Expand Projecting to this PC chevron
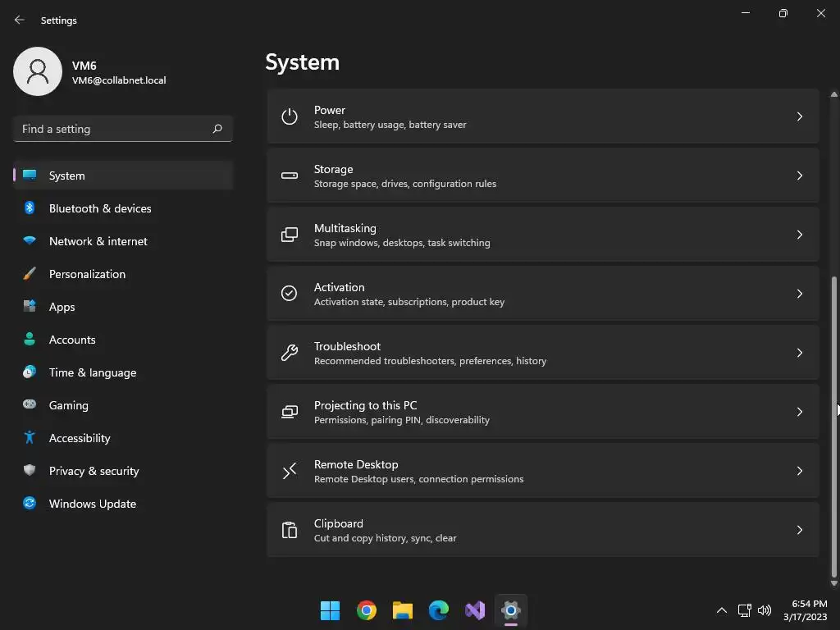 [799, 412]
